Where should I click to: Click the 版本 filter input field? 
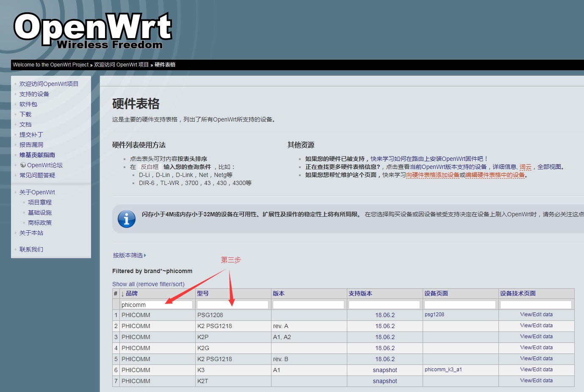coord(308,305)
